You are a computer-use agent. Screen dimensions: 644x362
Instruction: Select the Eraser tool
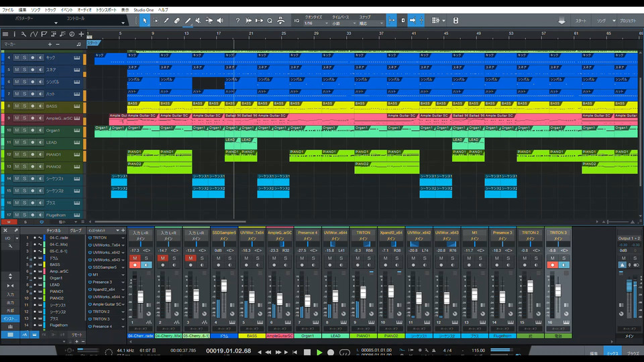click(176, 21)
